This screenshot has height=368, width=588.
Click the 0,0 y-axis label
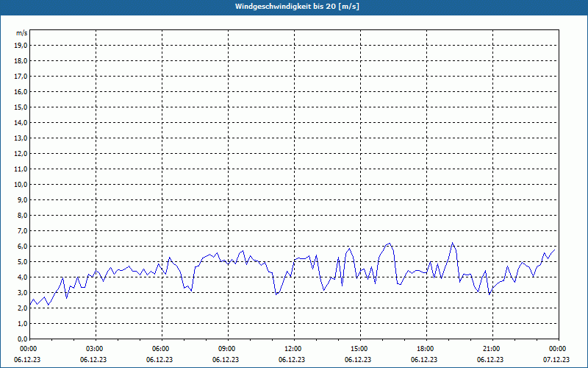(22, 339)
